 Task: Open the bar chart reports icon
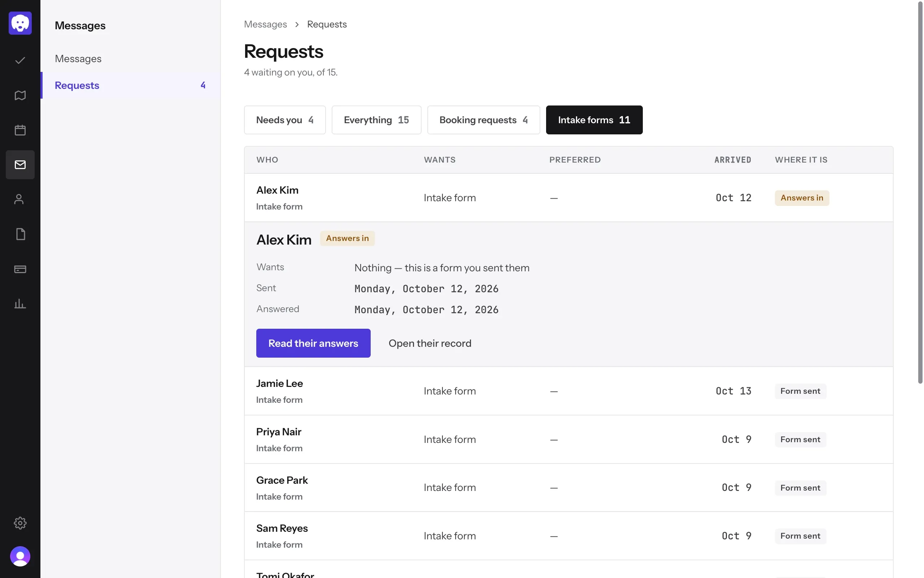point(20,304)
